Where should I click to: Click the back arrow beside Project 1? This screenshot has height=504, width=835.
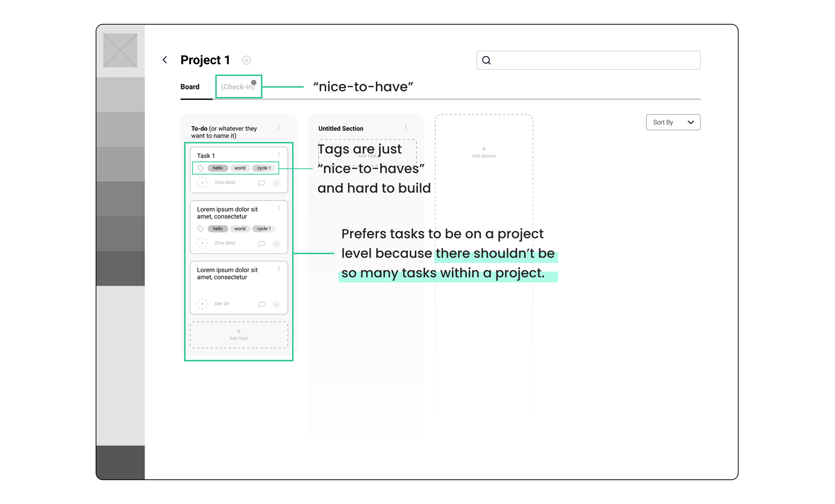click(x=165, y=60)
